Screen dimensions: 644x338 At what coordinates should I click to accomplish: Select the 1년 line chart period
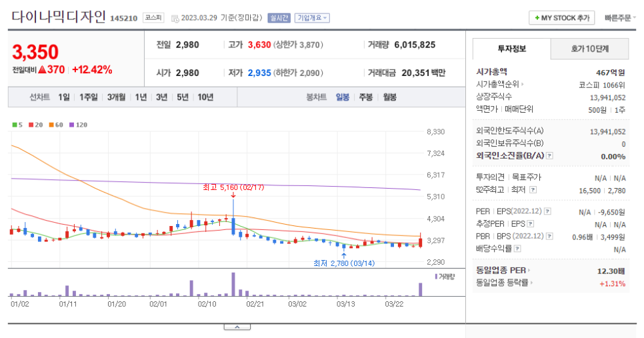(x=141, y=97)
